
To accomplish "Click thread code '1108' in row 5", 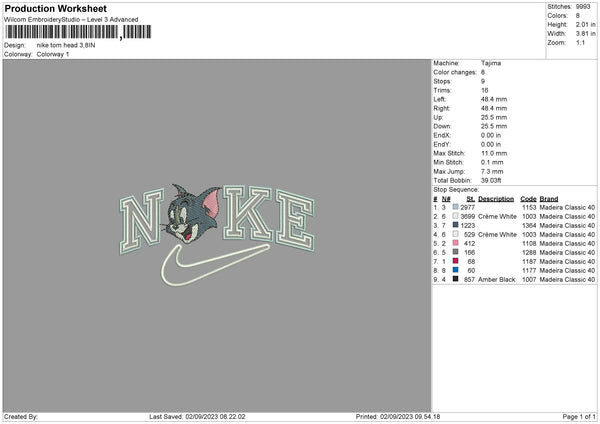I will click(x=529, y=243).
